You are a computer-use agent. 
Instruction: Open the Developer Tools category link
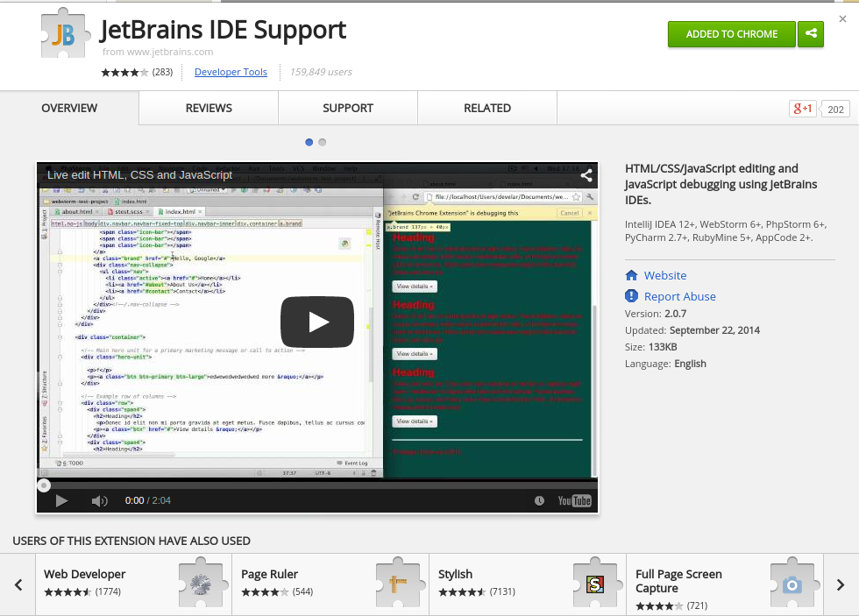[231, 72]
